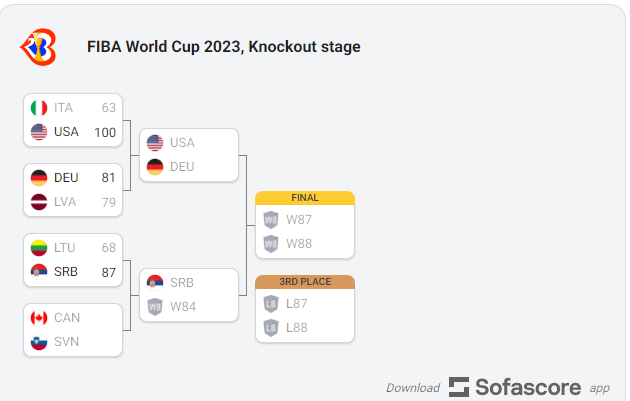This screenshot has width=630, height=401.
Task: Select the SRB 87 quarterfinal row
Action: pyautogui.click(x=73, y=272)
